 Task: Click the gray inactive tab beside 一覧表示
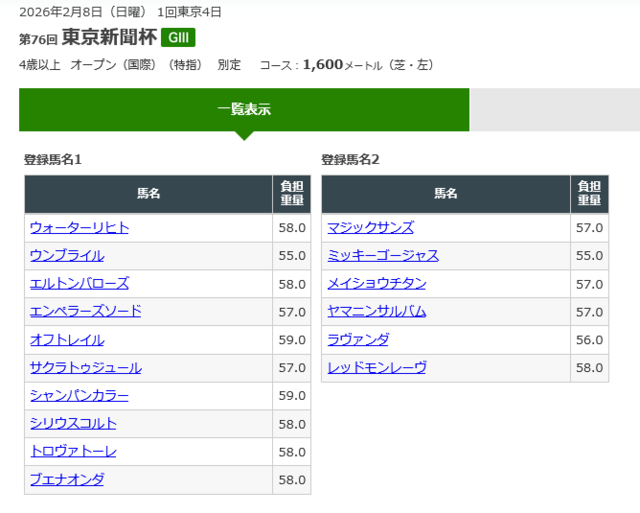(x=554, y=109)
